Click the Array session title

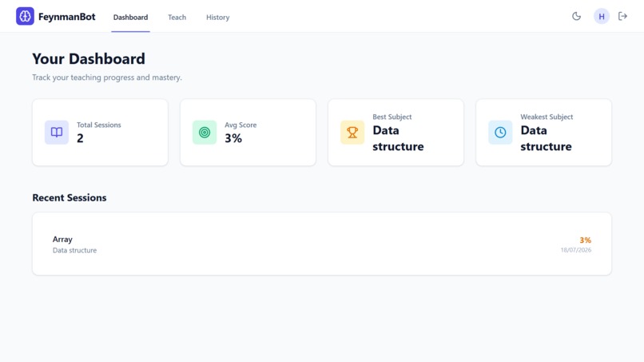point(62,239)
